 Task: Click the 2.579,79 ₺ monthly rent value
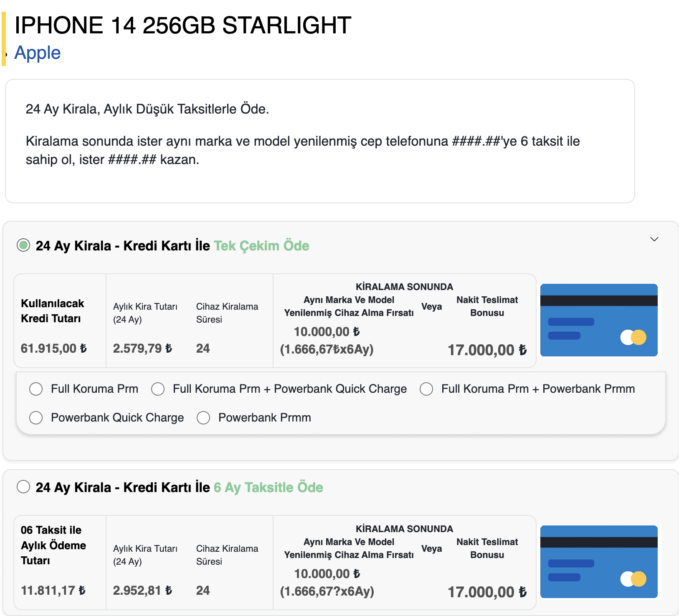[x=142, y=348]
